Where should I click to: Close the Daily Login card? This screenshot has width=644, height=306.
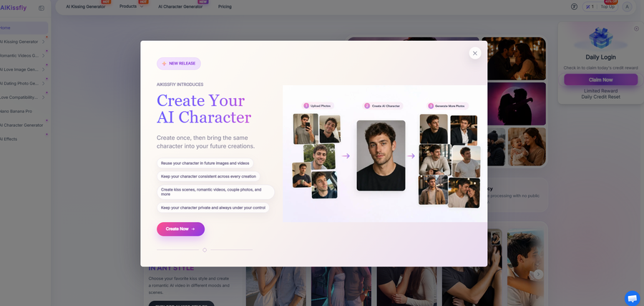[636, 29]
